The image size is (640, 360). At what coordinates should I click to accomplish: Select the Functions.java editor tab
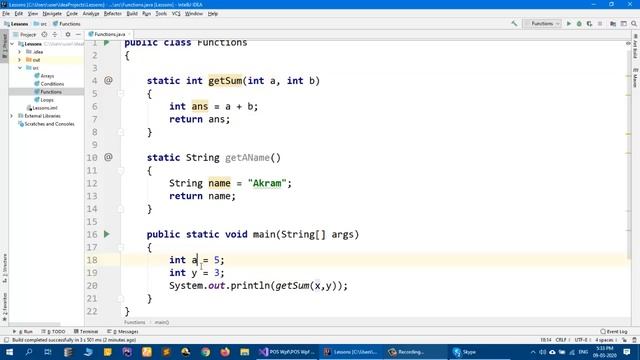(x=109, y=35)
